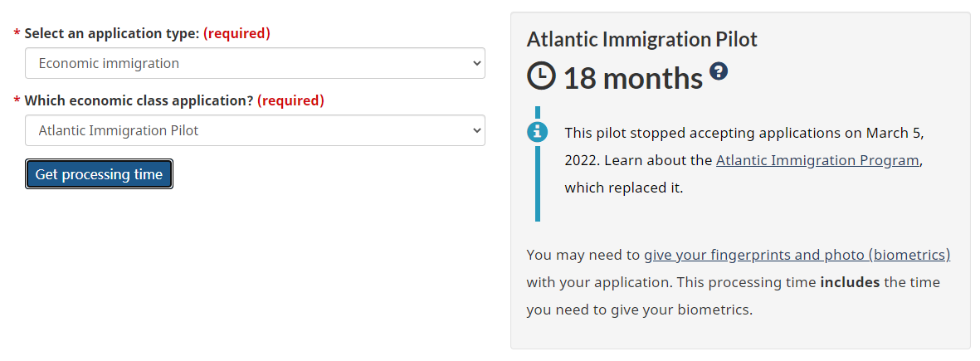This screenshot has width=980, height=361.
Task: Click "(required)" beside the application type label
Action: pos(236,34)
